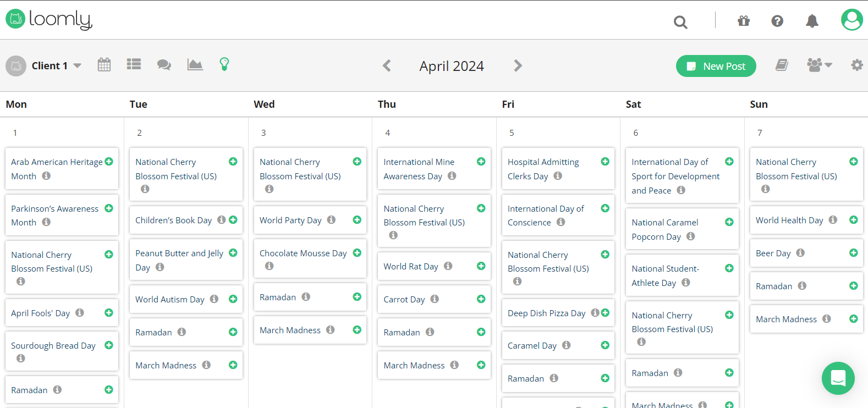Add post for Sunday March Madness
The width and height of the screenshot is (868, 408).
pos(854,319)
